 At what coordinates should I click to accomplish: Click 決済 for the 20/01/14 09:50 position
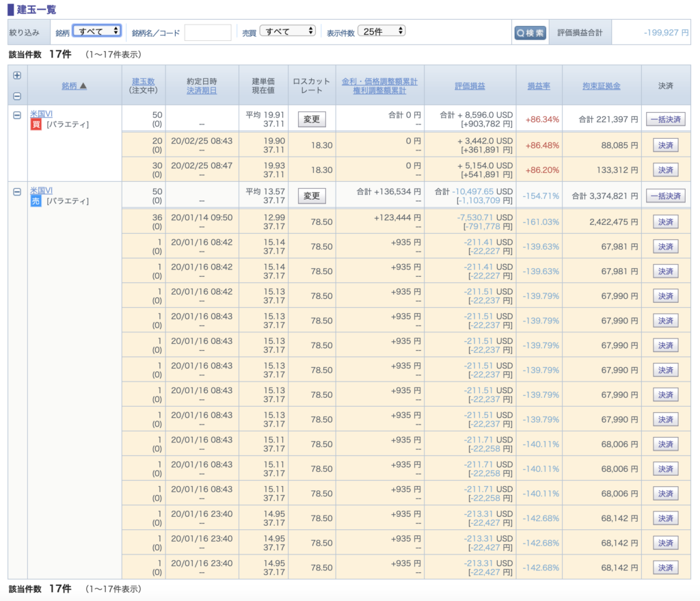[x=666, y=222]
